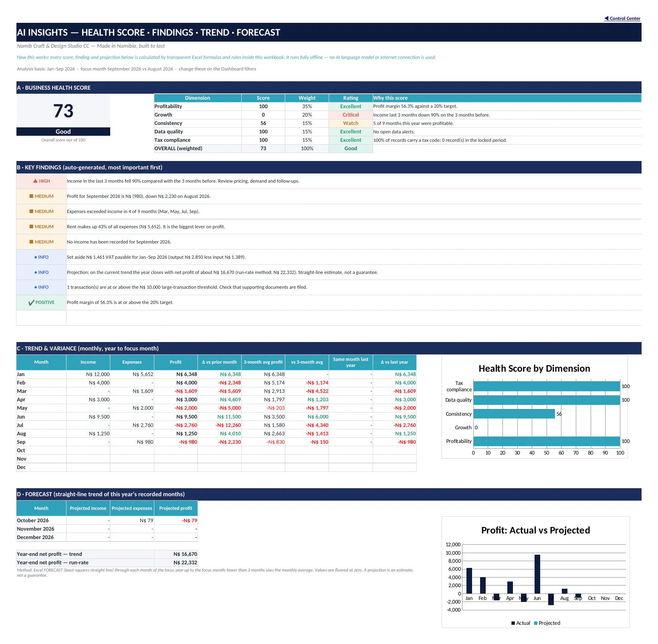658x644 pixels.
Task: Select Jul delta vs prior month -N$ 12,260
Action: click(220, 425)
